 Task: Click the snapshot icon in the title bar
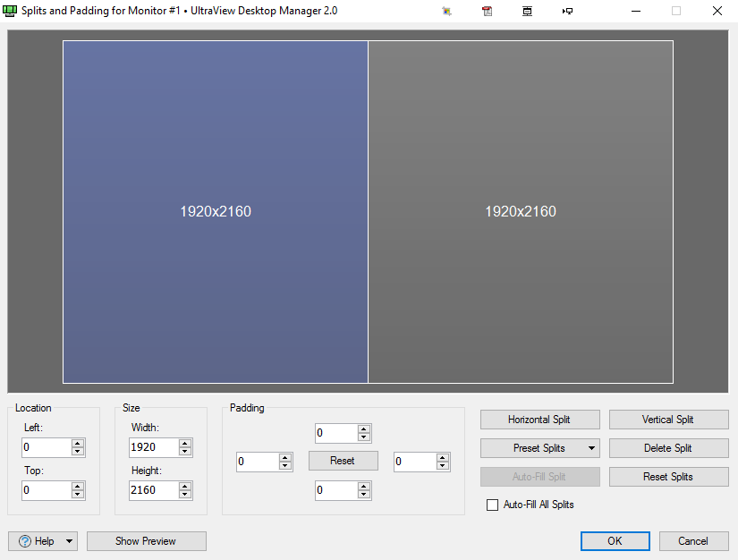(x=446, y=11)
